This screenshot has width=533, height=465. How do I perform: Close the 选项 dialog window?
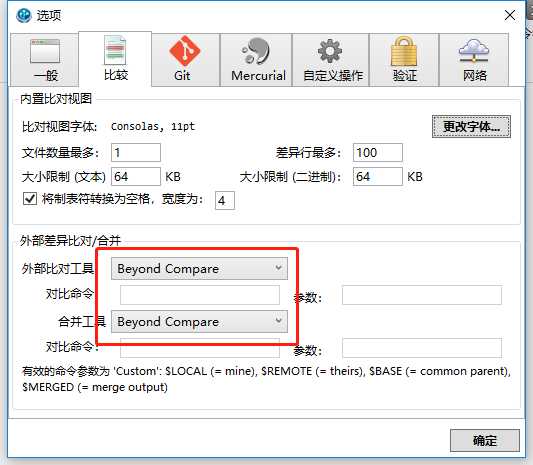click(510, 15)
